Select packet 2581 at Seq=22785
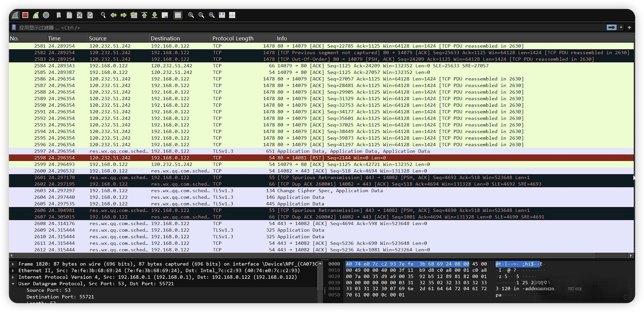This screenshot has height=312, width=644. pyautogui.click(x=321, y=46)
